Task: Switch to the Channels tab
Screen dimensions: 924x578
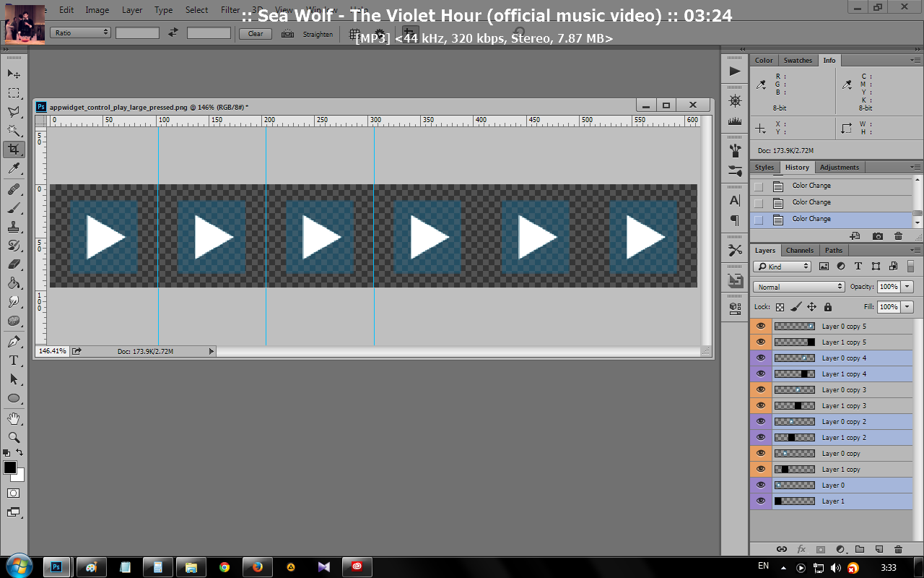Action: pos(800,251)
